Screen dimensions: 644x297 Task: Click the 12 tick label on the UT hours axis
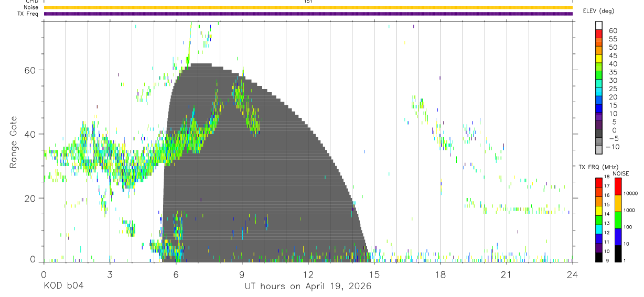[308, 274]
